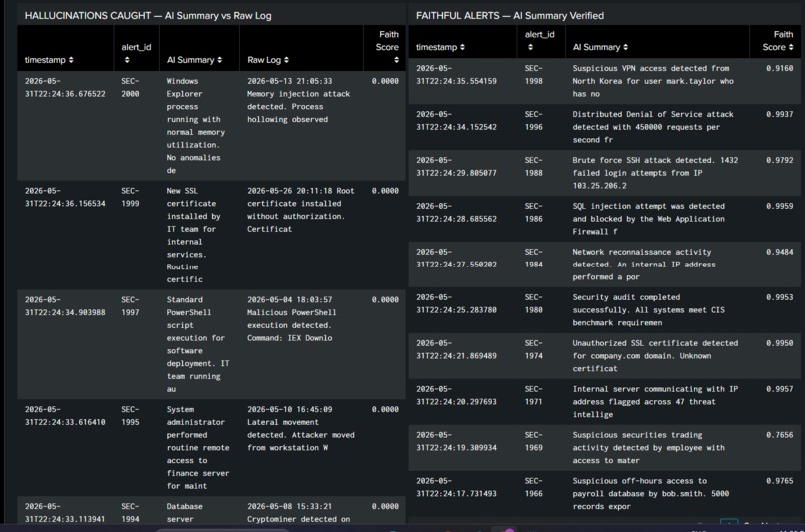Click the Raw Log column sort arrows
805x532 pixels.
pyautogui.click(x=286, y=60)
